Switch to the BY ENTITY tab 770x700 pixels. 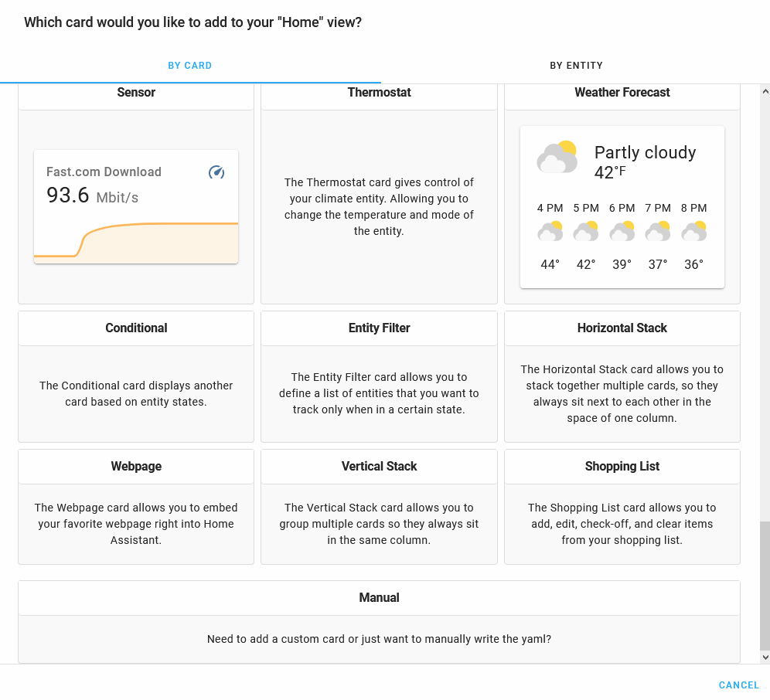point(576,66)
